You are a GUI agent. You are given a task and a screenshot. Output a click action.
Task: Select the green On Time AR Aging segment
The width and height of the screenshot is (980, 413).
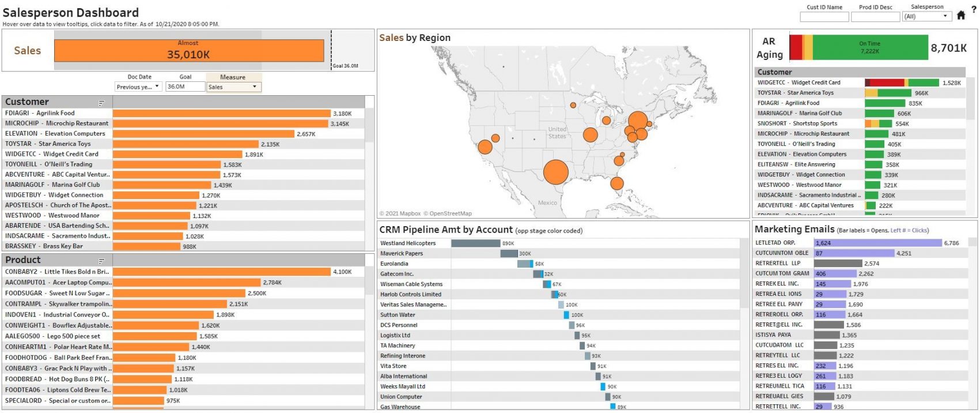click(x=870, y=47)
